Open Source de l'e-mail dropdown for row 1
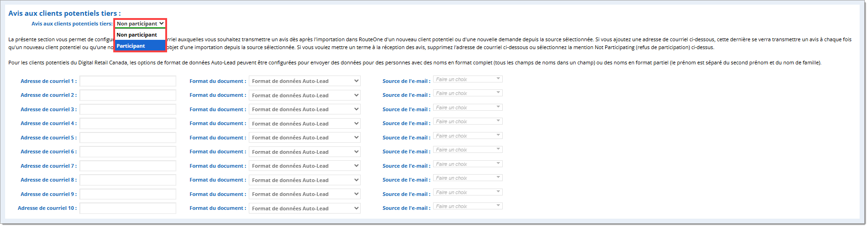Image resolution: width=868 pixels, height=227 pixels. click(x=467, y=79)
